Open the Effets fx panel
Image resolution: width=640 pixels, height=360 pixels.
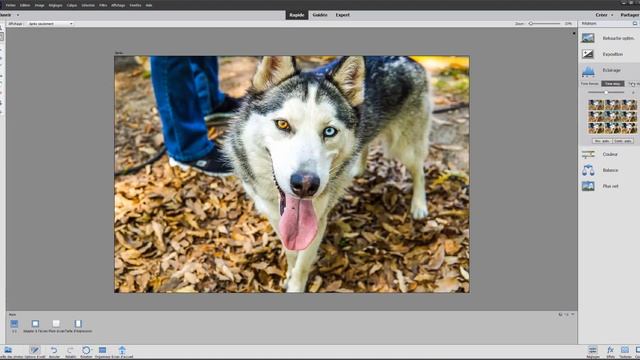point(610,352)
